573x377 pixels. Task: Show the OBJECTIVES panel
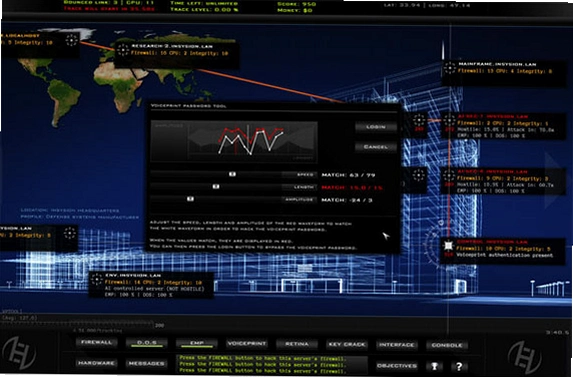click(397, 366)
